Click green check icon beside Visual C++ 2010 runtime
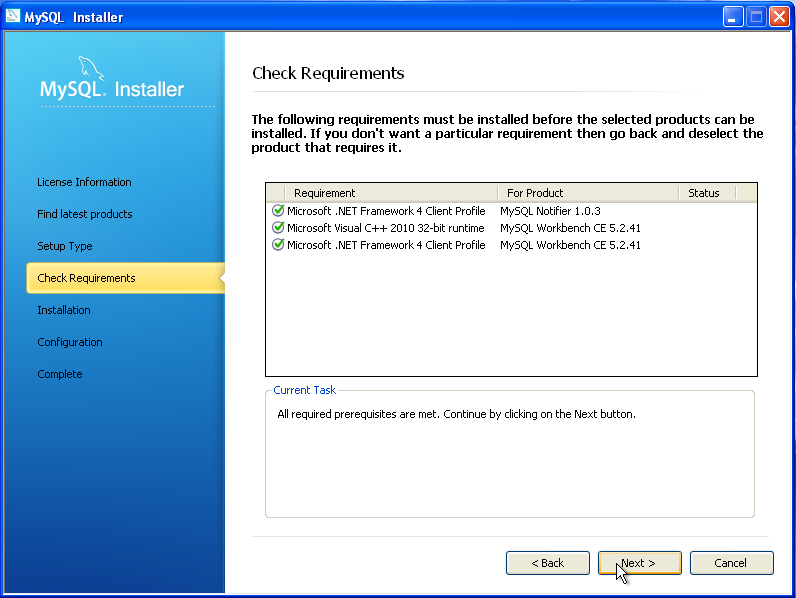This screenshot has height=598, width=796. click(x=278, y=228)
